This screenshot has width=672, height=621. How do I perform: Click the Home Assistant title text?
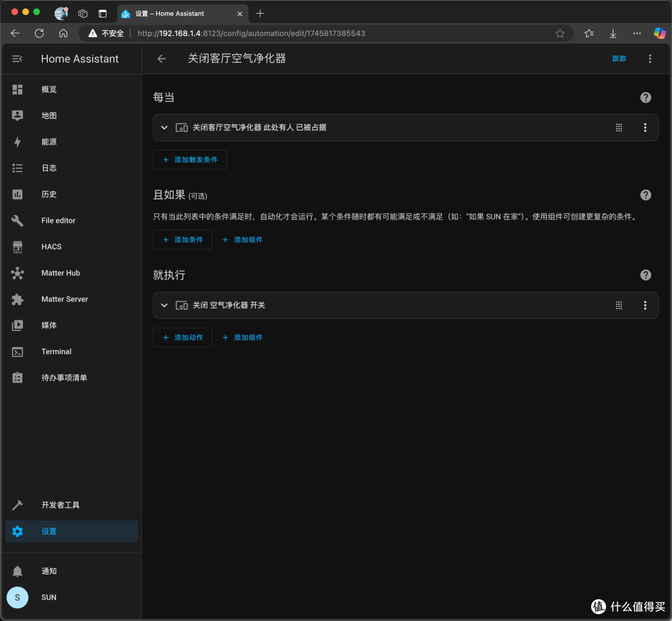(80, 58)
